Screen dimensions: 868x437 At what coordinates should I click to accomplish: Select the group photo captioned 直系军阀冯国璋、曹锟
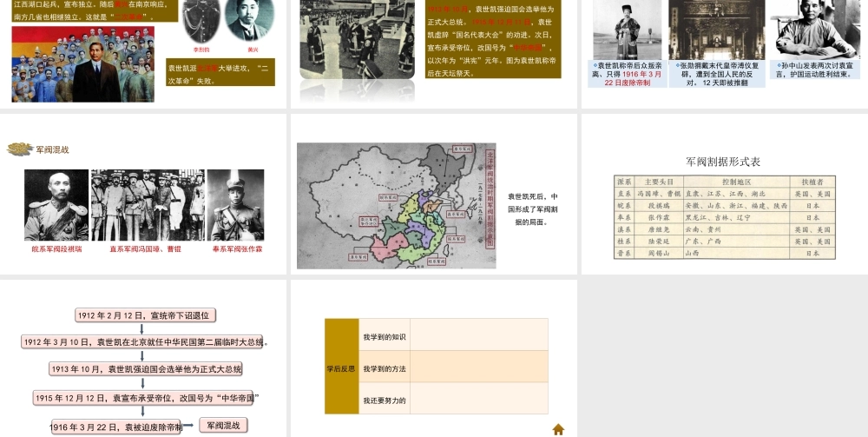pyautogui.click(x=148, y=205)
